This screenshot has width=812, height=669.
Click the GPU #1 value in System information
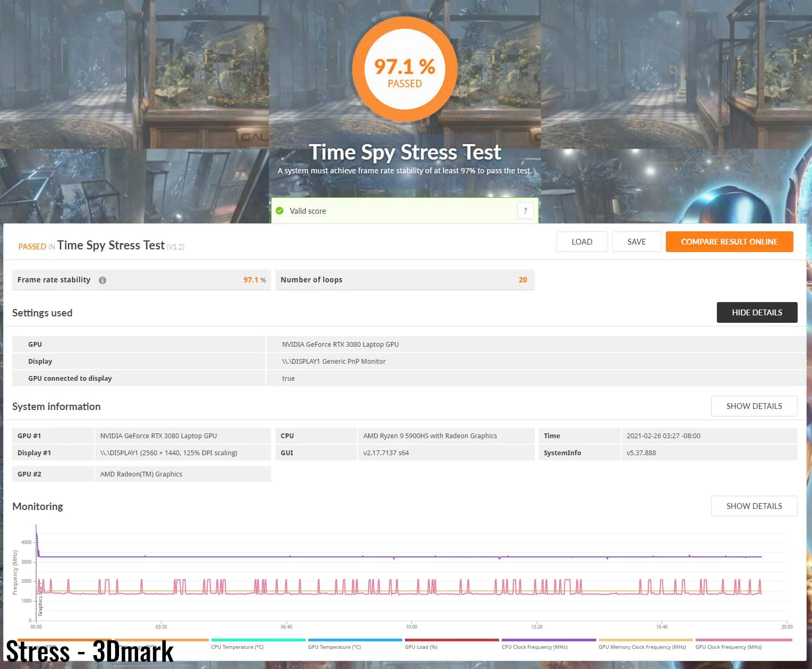pyautogui.click(x=158, y=436)
